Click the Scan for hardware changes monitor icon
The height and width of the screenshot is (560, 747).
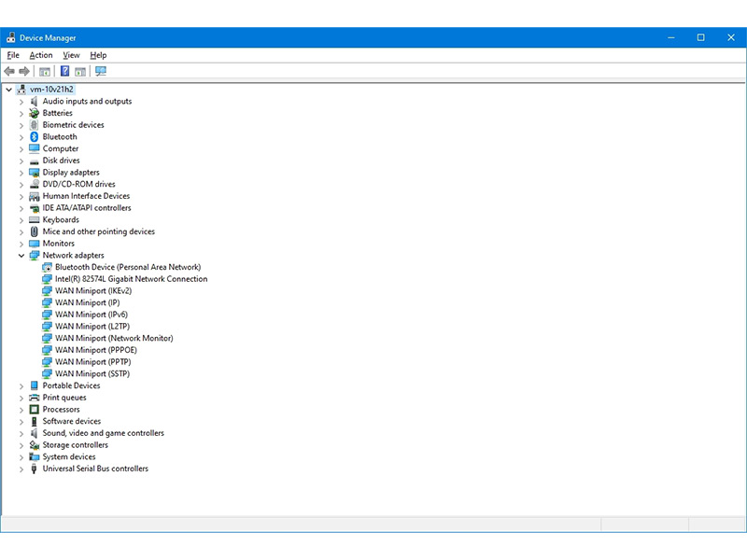[x=101, y=72]
